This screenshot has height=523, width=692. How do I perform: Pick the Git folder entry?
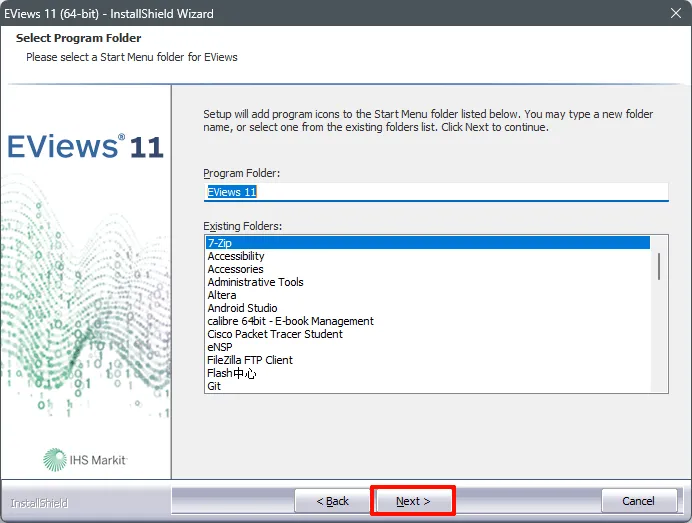(x=427, y=386)
